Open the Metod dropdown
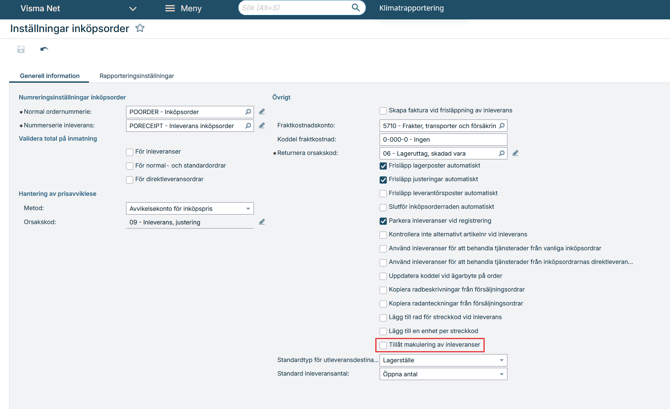670x409 pixels. click(x=190, y=209)
